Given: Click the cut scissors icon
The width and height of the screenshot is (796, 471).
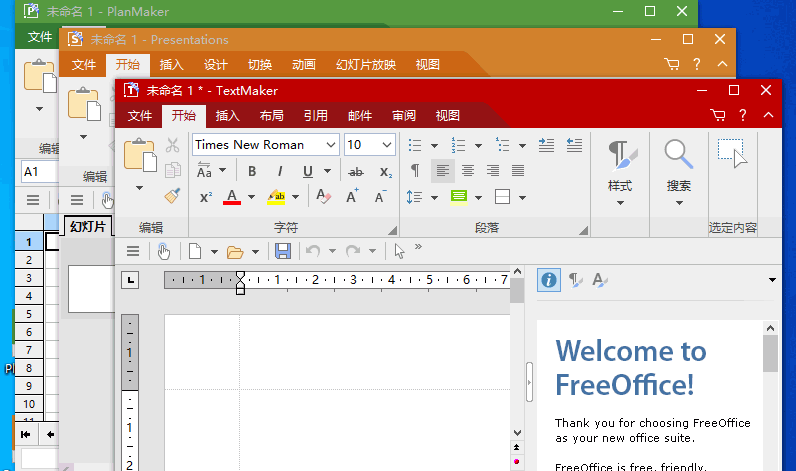Looking at the screenshot, I should (172, 145).
